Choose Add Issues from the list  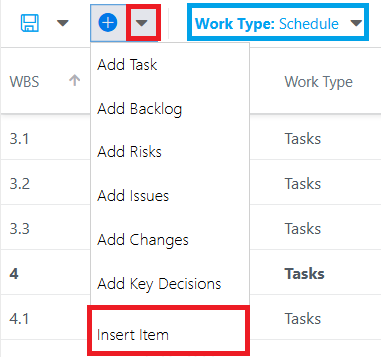pyautogui.click(x=133, y=196)
